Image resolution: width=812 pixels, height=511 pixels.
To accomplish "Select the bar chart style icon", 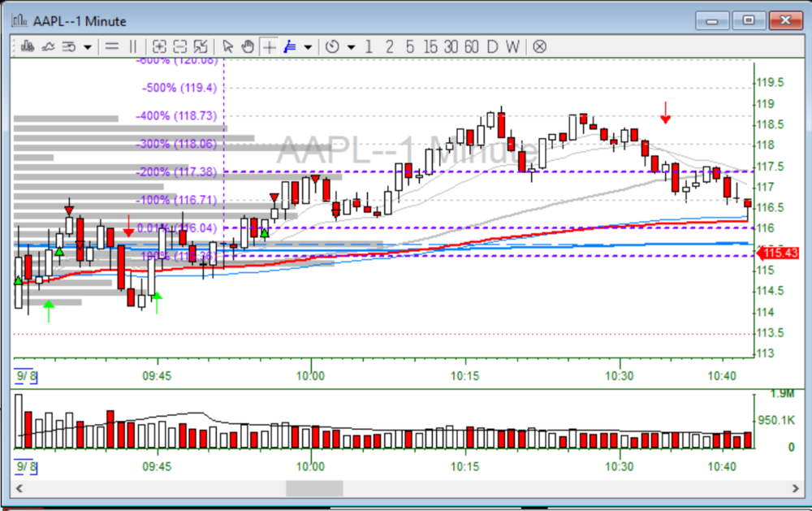I will (29, 46).
